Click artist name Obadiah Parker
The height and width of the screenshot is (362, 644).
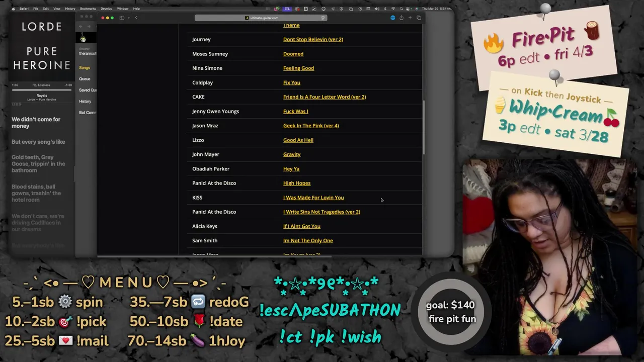(x=211, y=169)
